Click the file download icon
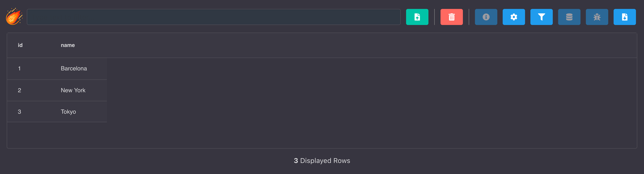The image size is (644, 174). point(625,17)
